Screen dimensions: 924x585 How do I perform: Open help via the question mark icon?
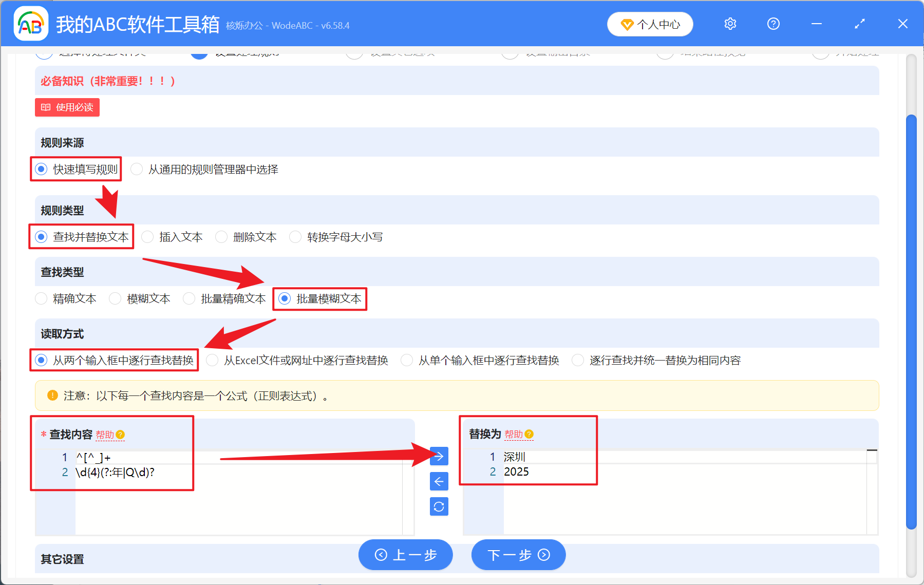click(x=773, y=24)
